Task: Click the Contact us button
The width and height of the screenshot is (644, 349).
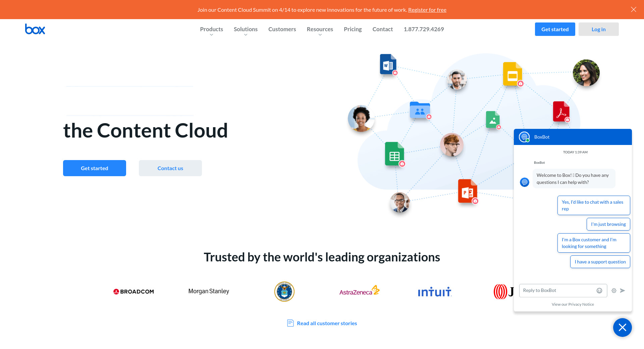Action: [170, 168]
